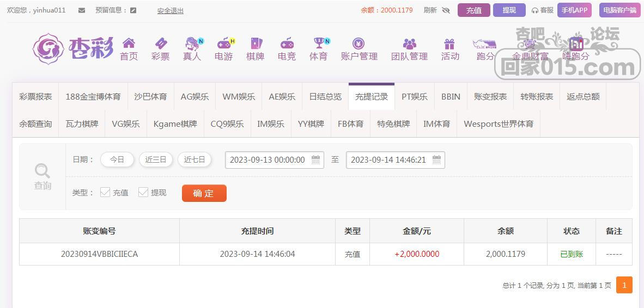This screenshot has height=308, width=644.
Task: Switch to 日结总览 tab
Action: coord(325,97)
